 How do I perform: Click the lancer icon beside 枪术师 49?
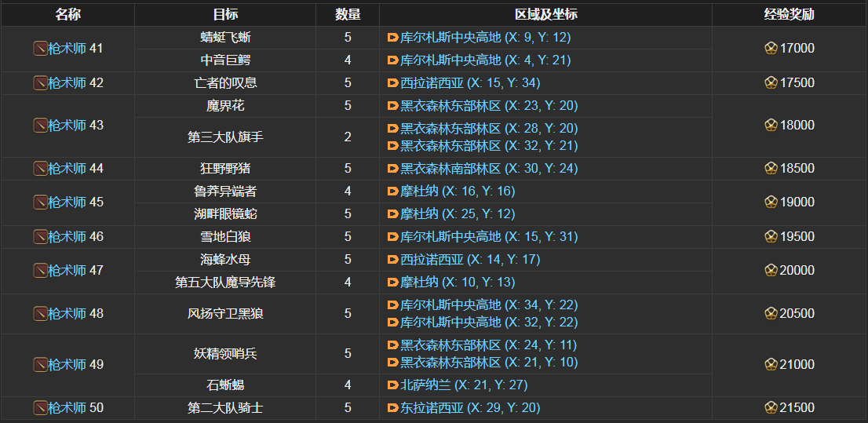(40, 365)
